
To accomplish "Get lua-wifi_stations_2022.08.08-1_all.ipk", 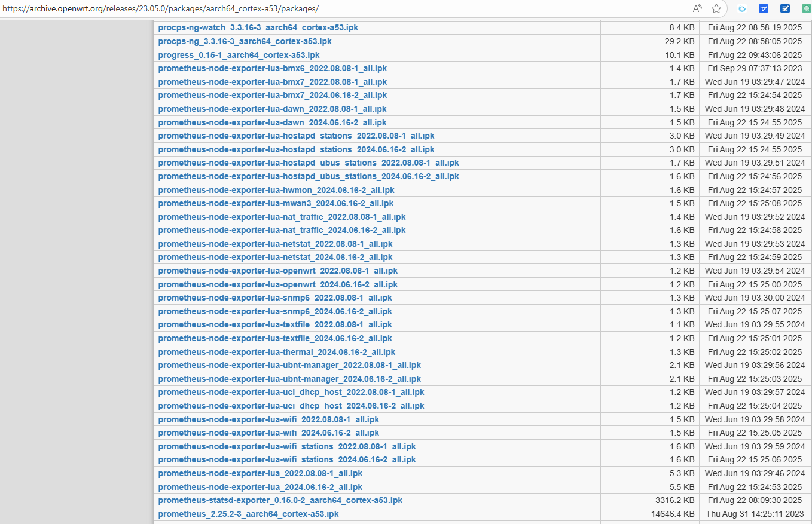I will [x=287, y=446].
